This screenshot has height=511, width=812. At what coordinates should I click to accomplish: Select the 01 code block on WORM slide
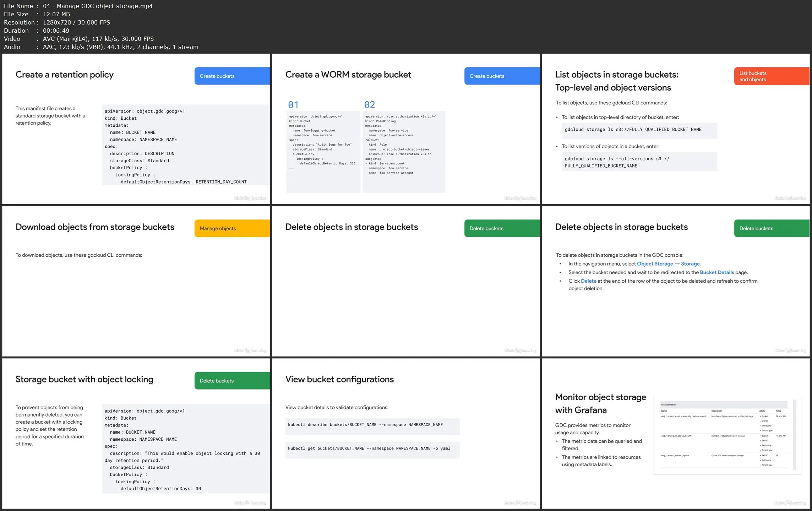pyautogui.click(x=323, y=152)
